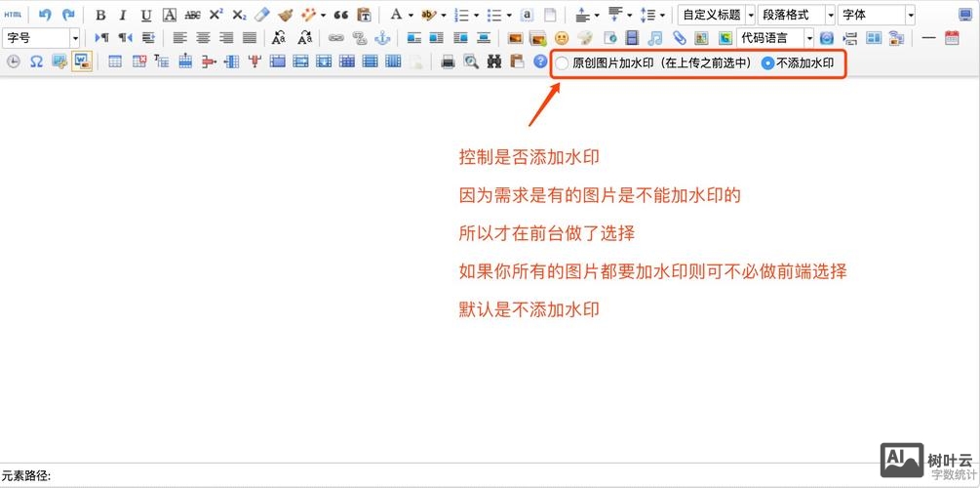This screenshot has height=488, width=980.
Task: Justify text on both sides
Action: point(250,38)
